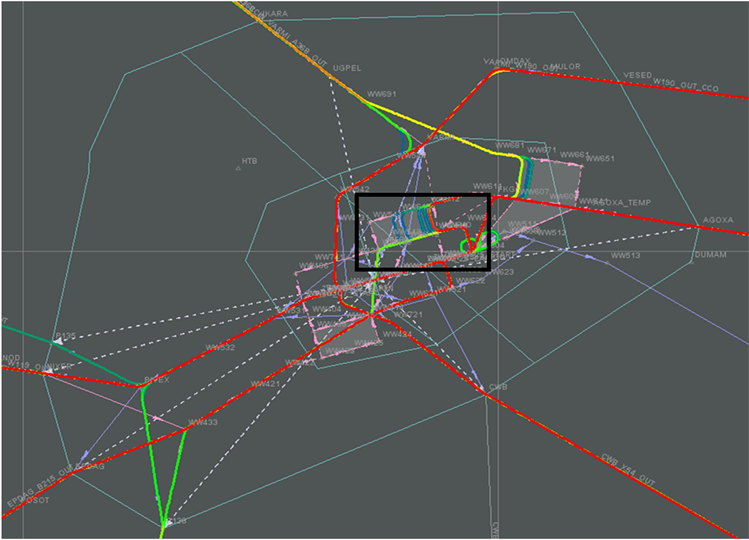Click the HTB waypoint marker
The width and height of the screenshot is (749, 540).
pos(238,168)
